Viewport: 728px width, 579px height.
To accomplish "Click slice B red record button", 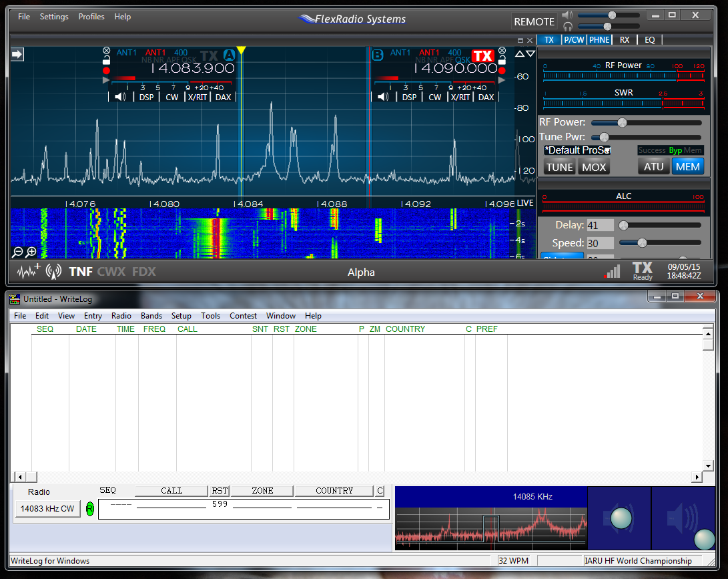I will click(x=502, y=71).
